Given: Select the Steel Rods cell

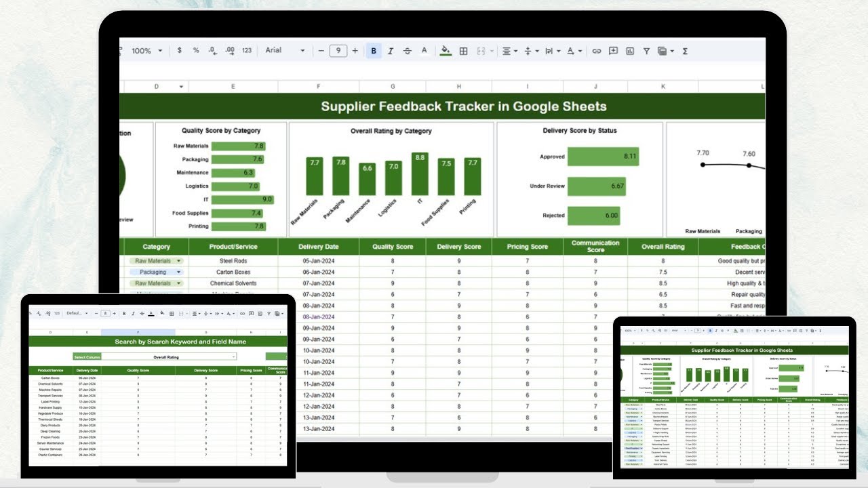Looking at the screenshot, I should coord(233,261).
